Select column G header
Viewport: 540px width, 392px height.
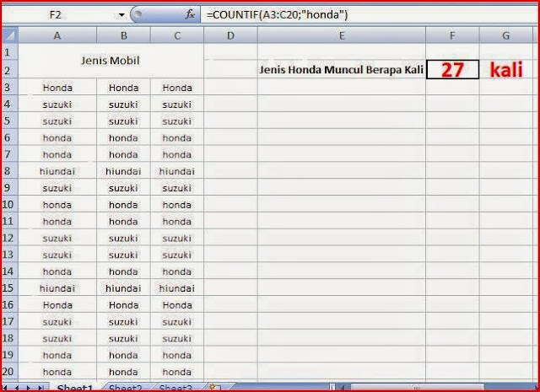(x=506, y=35)
